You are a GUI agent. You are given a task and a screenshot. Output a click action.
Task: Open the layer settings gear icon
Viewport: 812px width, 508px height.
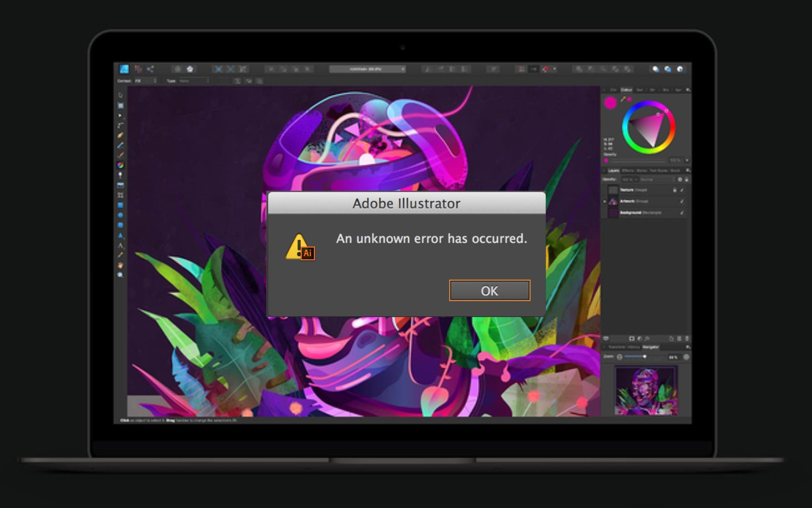pos(680,179)
